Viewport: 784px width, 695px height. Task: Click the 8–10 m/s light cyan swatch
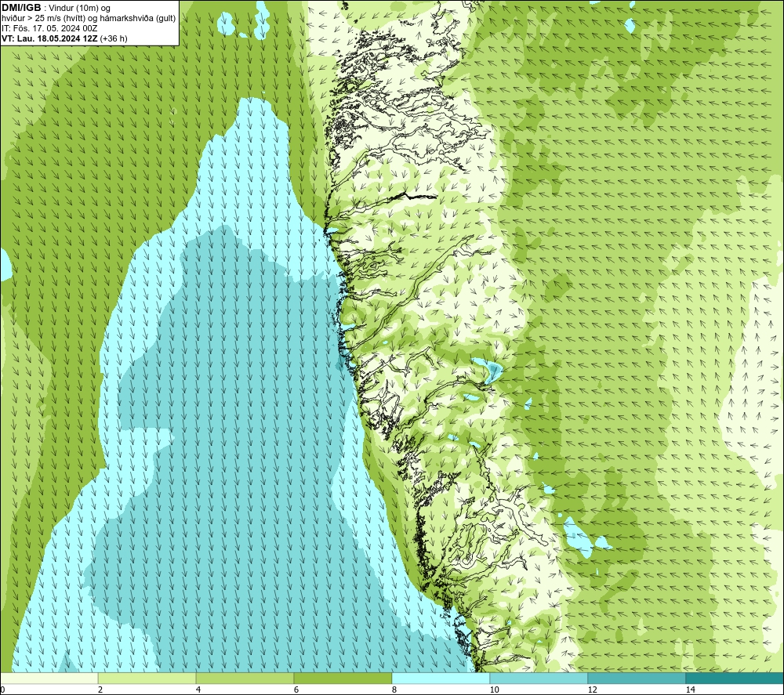pyautogui.click(x=441, y=678)
